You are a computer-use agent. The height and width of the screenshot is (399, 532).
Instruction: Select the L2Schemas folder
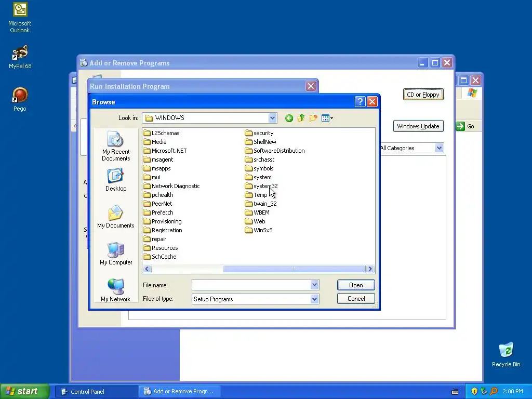click(x=161, y=133)
